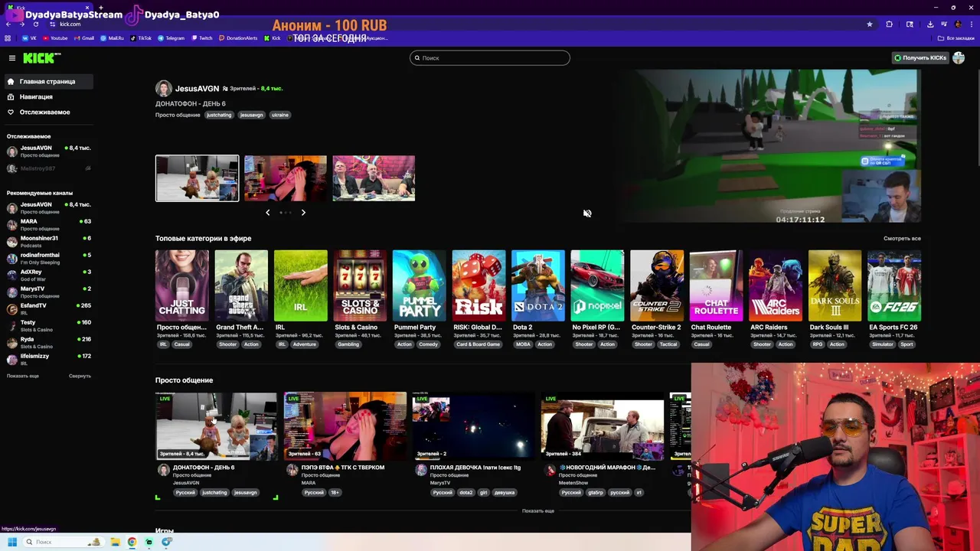Open the user profile avatar menu

[x=959, y=58]
